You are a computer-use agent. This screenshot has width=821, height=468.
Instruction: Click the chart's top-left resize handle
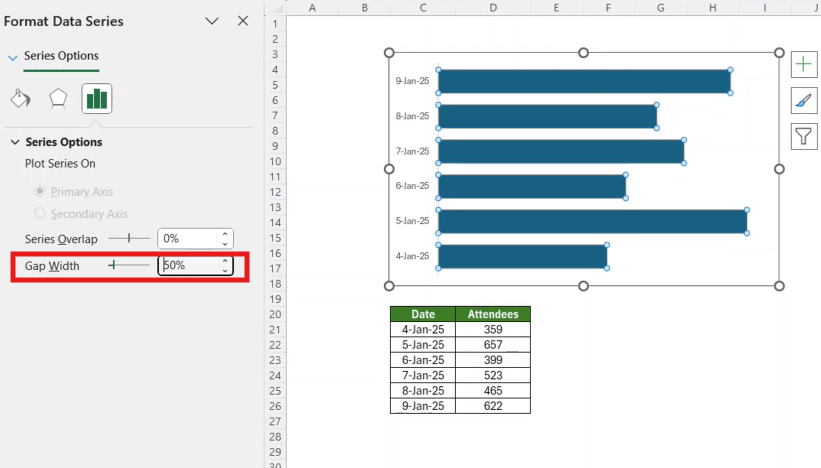tap(389, 53)
